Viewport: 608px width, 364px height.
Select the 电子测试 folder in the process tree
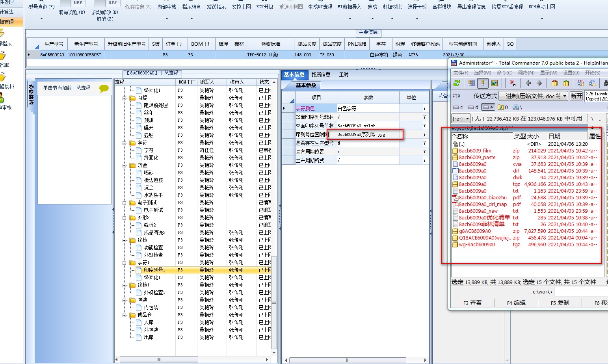[147, 203]
